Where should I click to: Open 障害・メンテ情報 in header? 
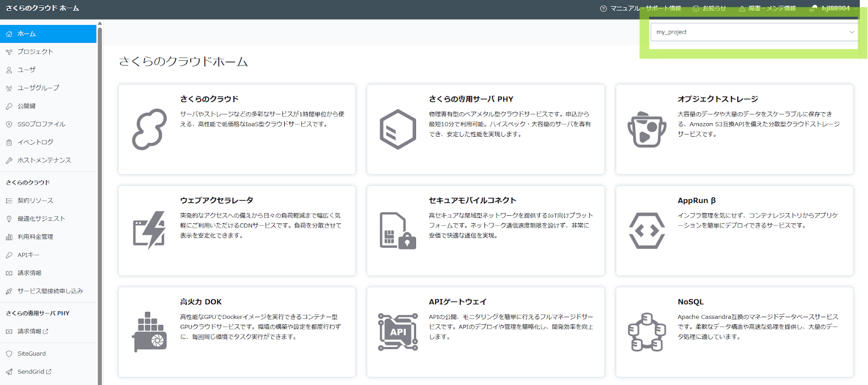767,8
